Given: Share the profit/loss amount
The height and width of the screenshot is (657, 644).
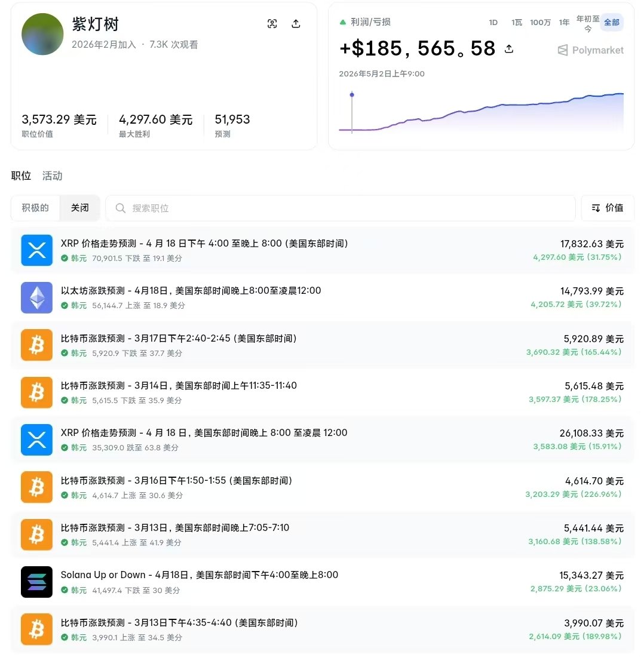Looking at the screenshot, I should point(508,48).
